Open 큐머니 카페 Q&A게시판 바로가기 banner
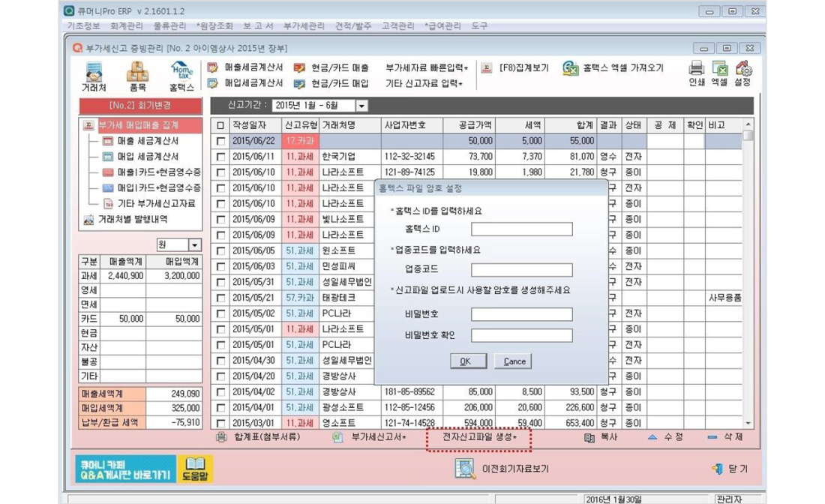Image resolution: width=825 pixels, height=504 pixels. 125,469
